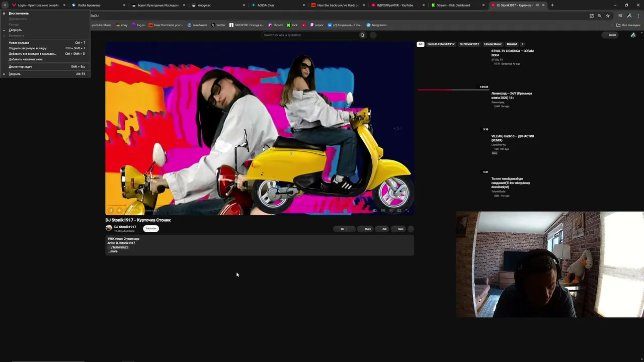Open the Все закладки bookmarks folder
Image resolution: width=644 pixels, height=362 pixels.
click(628, 25)
